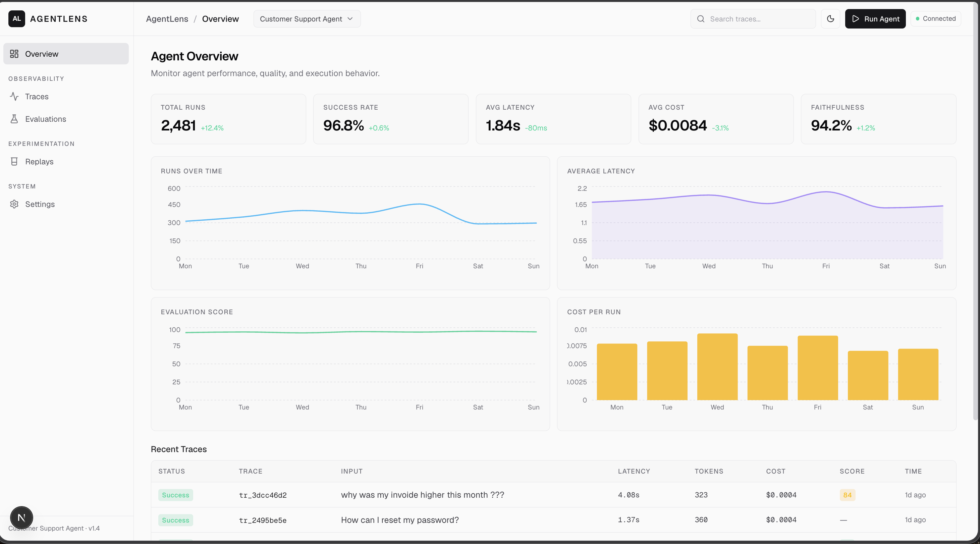The image size is (980, 544).
Task: Click the SCORE column header
Action: (x=852, y=471)
